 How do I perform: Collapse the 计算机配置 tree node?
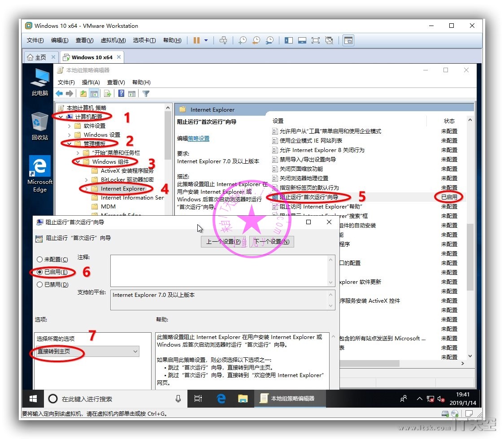[61, 117]
